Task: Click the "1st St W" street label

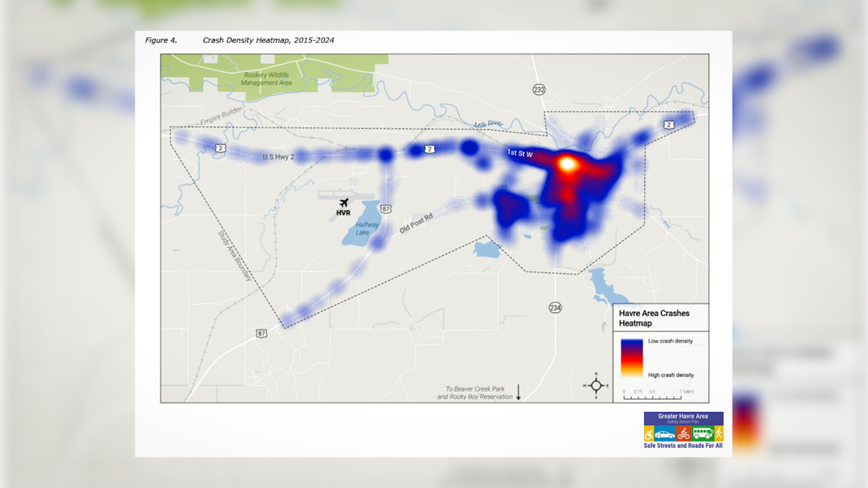Action: 520,153
